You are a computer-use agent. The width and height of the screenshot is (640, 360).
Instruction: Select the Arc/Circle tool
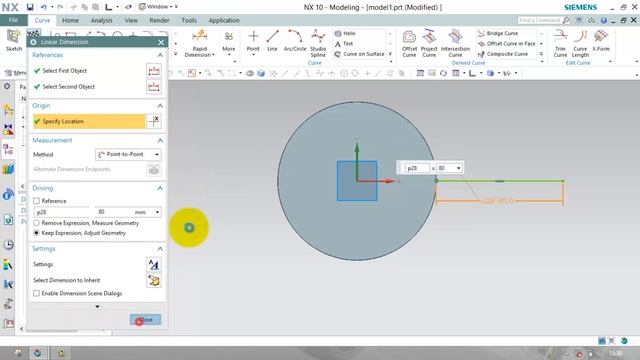coord(295,41)
